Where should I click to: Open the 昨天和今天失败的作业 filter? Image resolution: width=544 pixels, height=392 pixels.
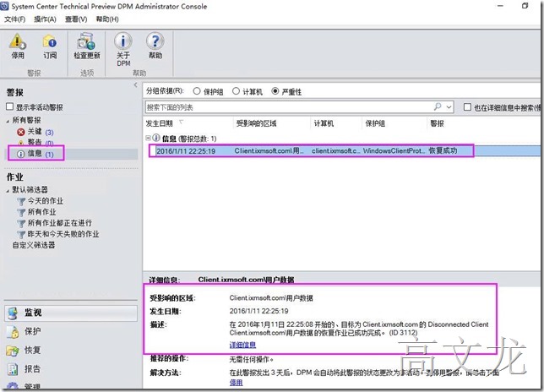pos(58,234)
